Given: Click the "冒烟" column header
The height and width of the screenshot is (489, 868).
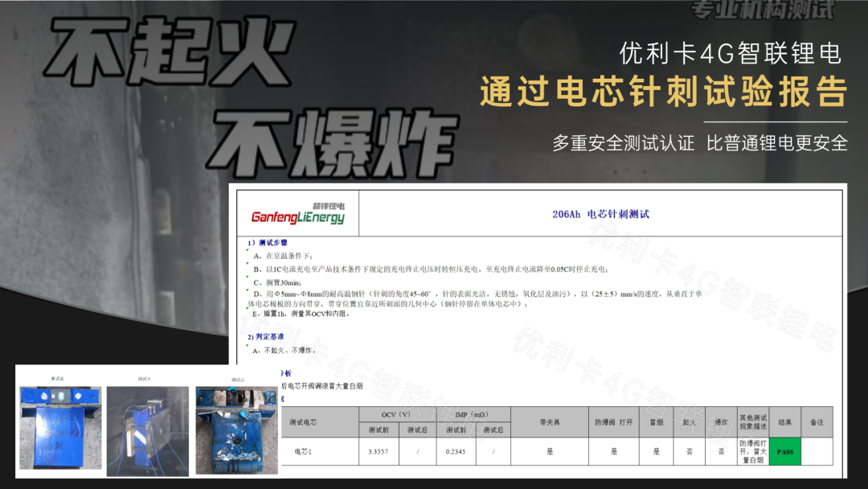Looking at the screenshot, I should click(657, 422).
